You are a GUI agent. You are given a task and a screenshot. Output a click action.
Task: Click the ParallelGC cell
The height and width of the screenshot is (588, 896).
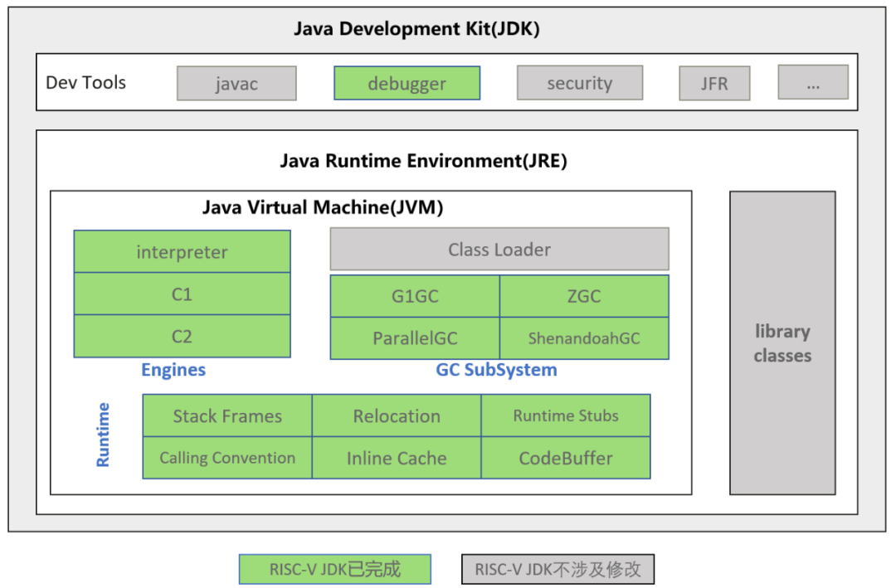tap(415, 338)
